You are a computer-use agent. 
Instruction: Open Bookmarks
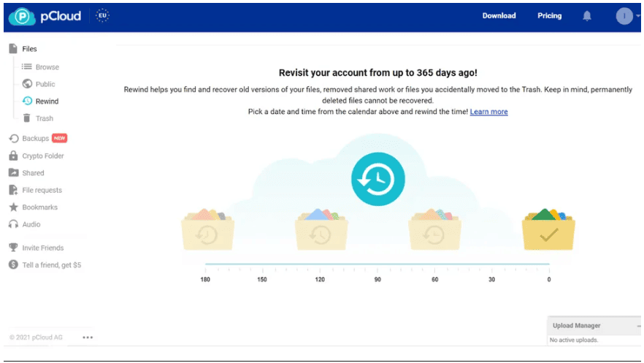(x=40, y=207)
